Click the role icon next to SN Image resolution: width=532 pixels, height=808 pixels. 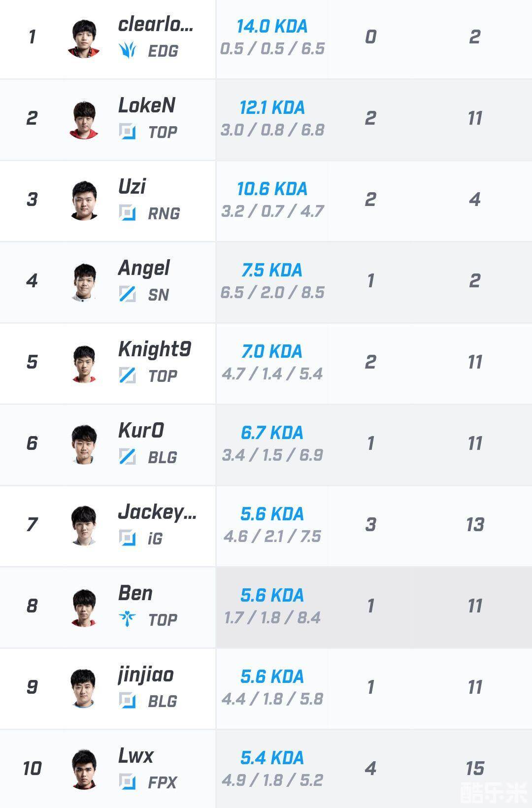pyautogui.click(x=127, y=294)
